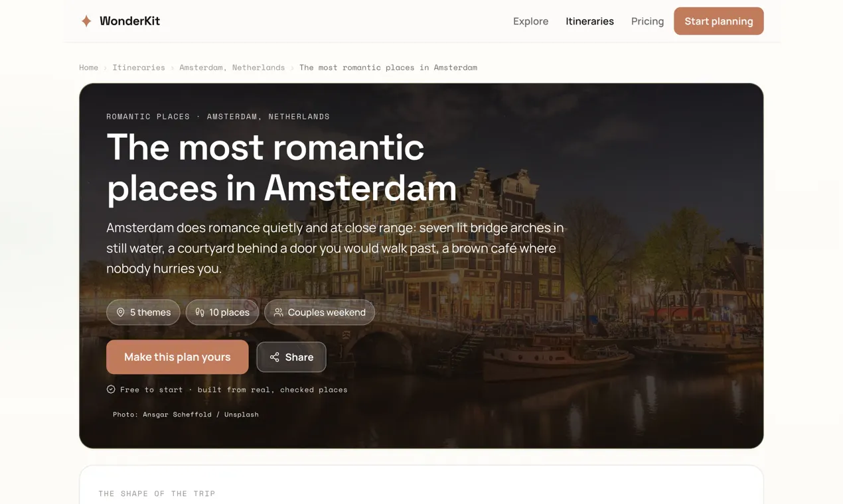
Task: Open the Itineraries nav item
Action: pyautogui.click(x=590, y=21)
